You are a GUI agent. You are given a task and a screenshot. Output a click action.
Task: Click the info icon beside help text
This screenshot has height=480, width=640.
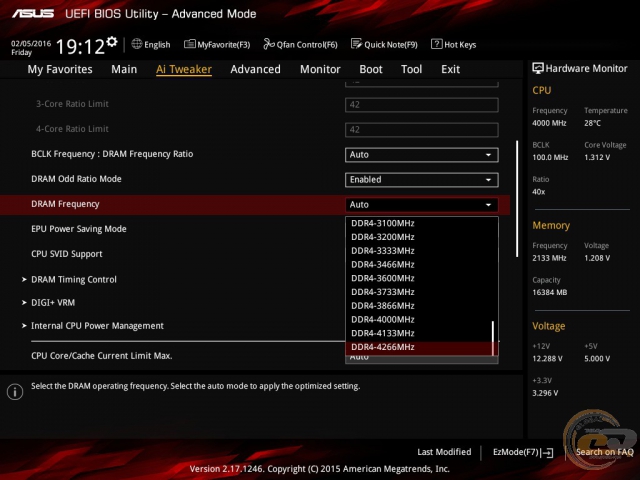pyautogui.click(x=15, y=392)
